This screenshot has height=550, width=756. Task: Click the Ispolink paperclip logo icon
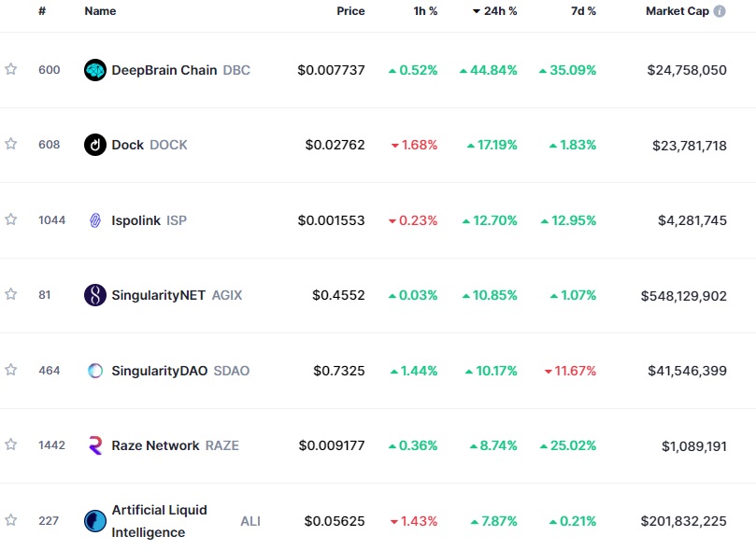(x=95, y=220)
